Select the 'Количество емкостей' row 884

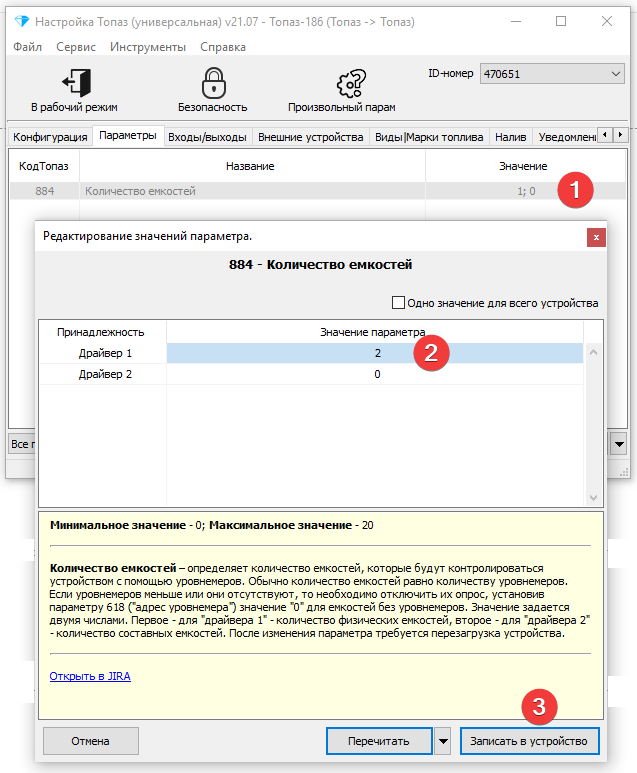click(318, 191)
